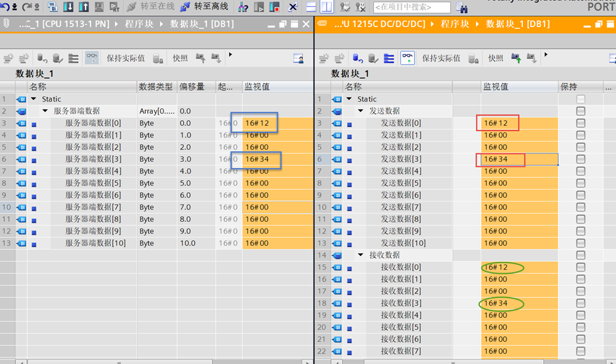Click the red Stop CPU icon

274,7
